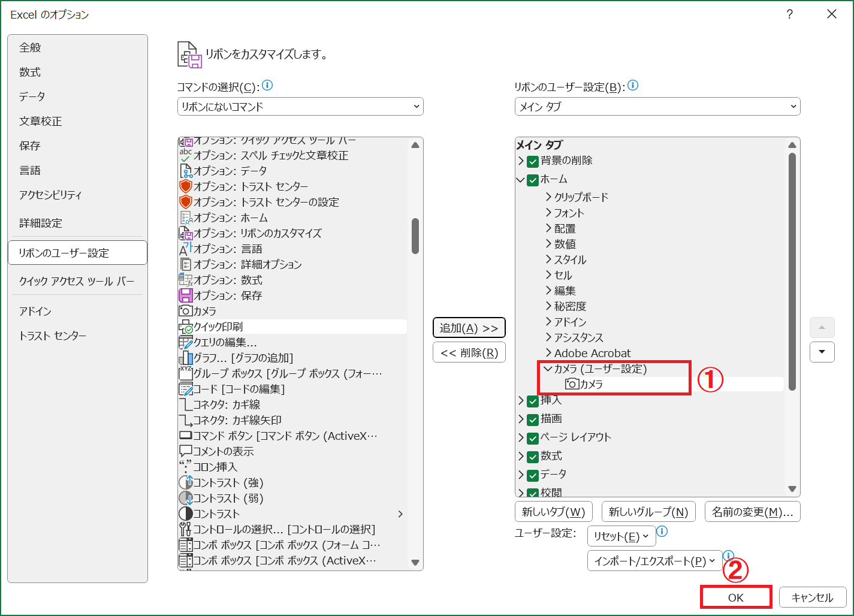Open the リセット dropdown button

point(621,536)
